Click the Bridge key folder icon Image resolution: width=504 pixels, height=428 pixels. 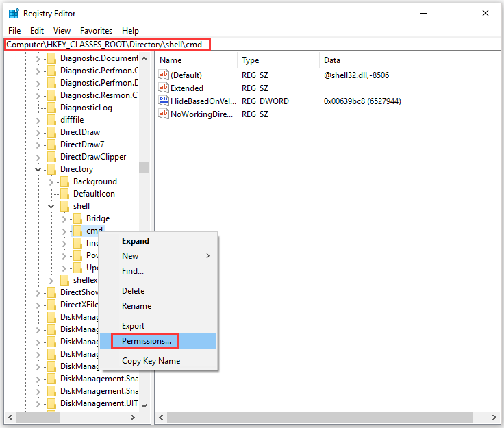(77, 218)
